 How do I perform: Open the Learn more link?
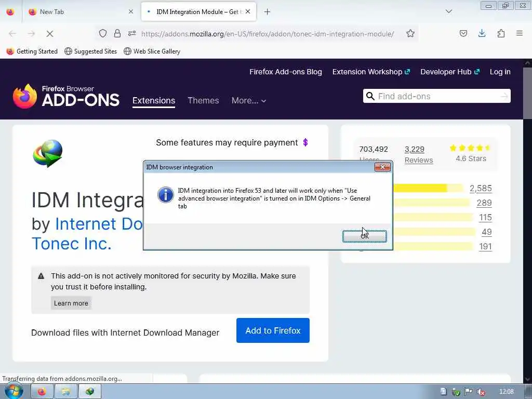click(71, 303)
